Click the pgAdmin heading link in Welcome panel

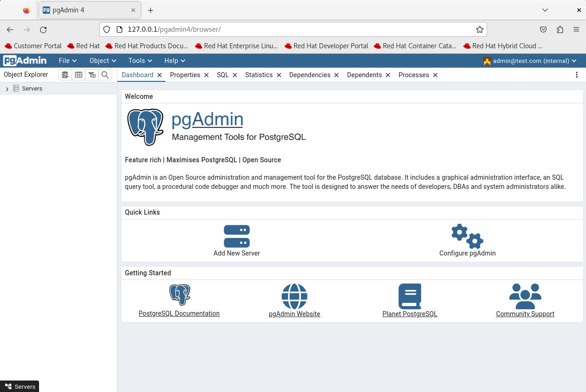pos(207,119)
